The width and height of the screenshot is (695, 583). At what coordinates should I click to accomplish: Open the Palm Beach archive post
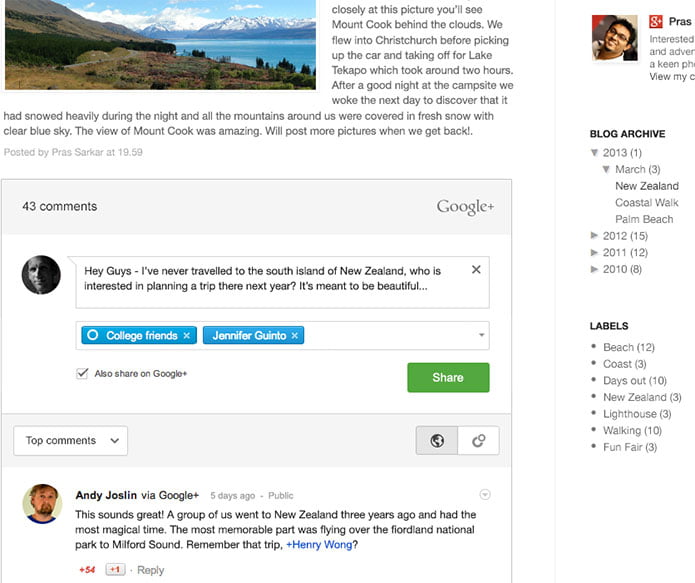[644, 219]
